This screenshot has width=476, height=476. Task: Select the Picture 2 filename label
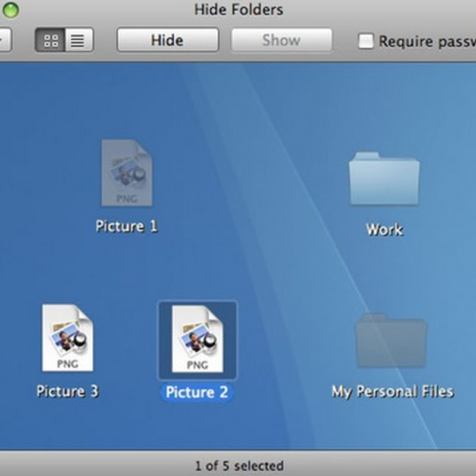197,392
